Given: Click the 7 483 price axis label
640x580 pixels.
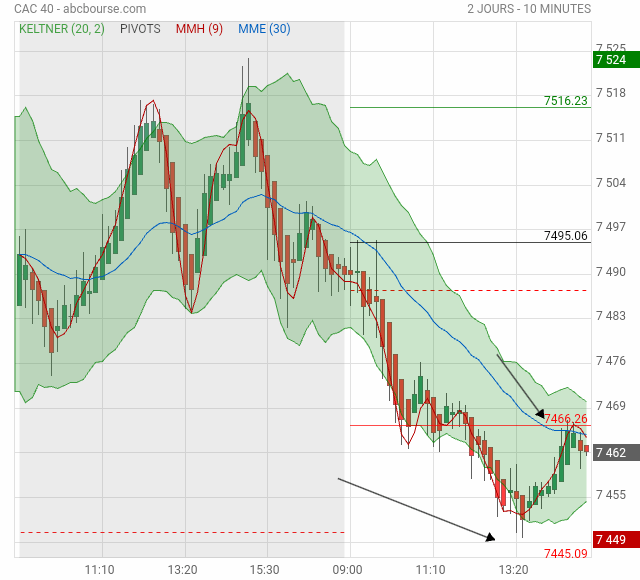Looking at the screenshot, I should [x=611, y=316].
